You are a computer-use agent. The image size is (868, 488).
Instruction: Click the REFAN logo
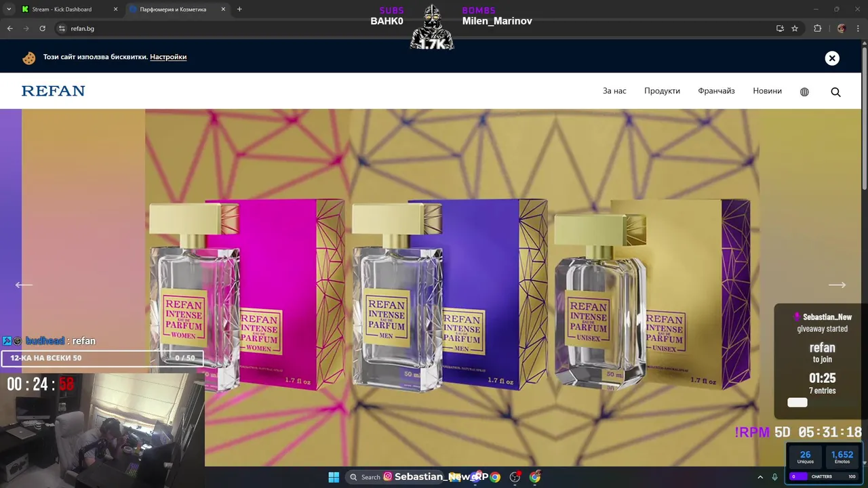(x=53, y=91)
